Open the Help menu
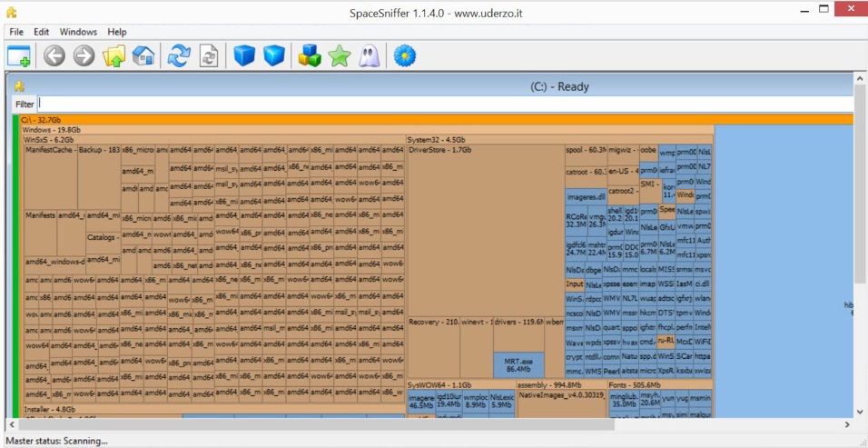 (117, 32)
